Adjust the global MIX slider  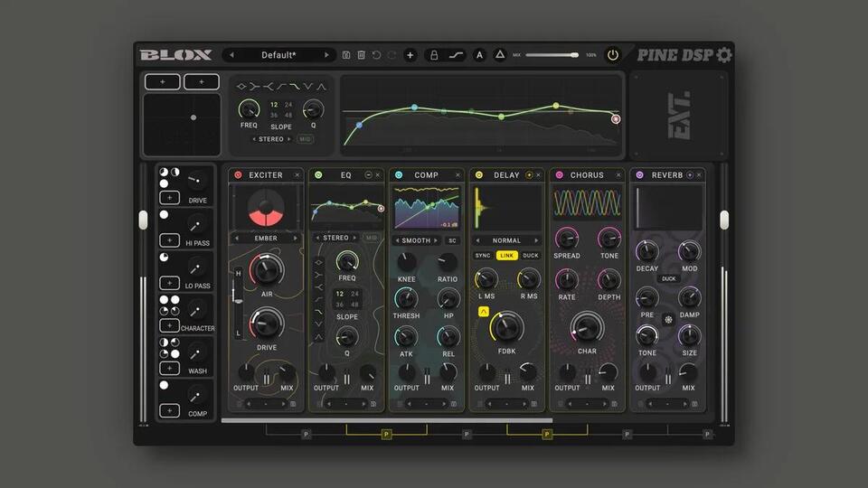(x=552, y=55)
